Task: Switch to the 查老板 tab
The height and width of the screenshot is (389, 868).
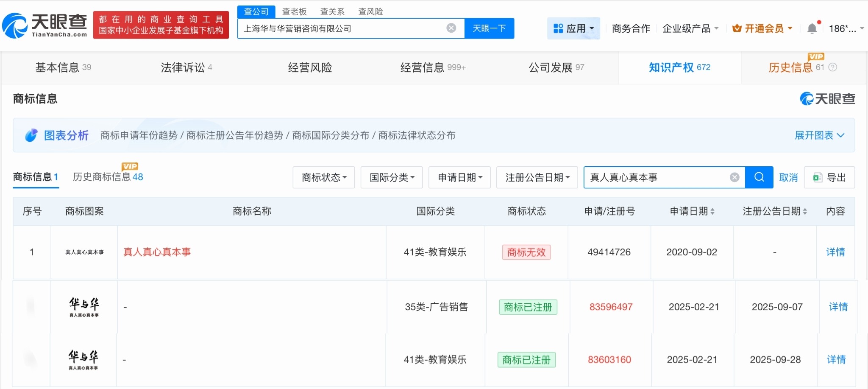Action: (x=294, y=11)
